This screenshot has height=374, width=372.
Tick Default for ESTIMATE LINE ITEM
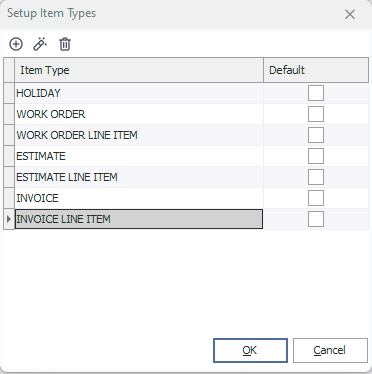click(x=316, y=177)
